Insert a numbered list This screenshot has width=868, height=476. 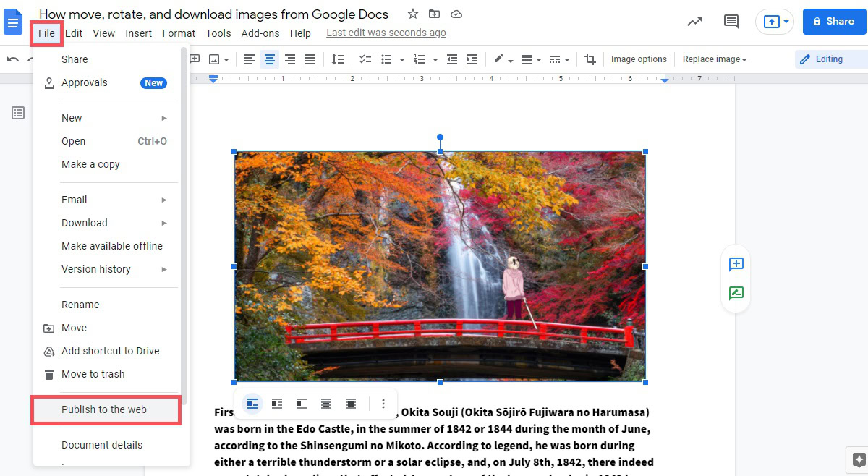click(420, 59)
